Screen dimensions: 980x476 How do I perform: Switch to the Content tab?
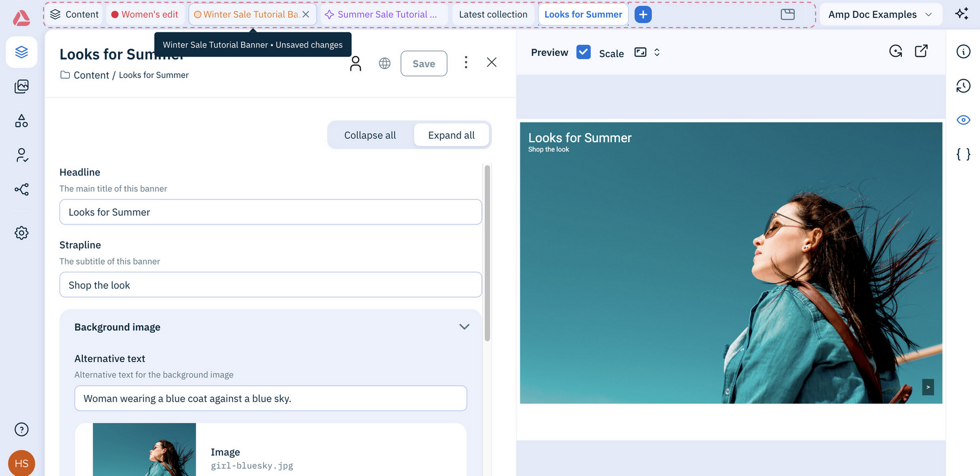click(75, 15)
